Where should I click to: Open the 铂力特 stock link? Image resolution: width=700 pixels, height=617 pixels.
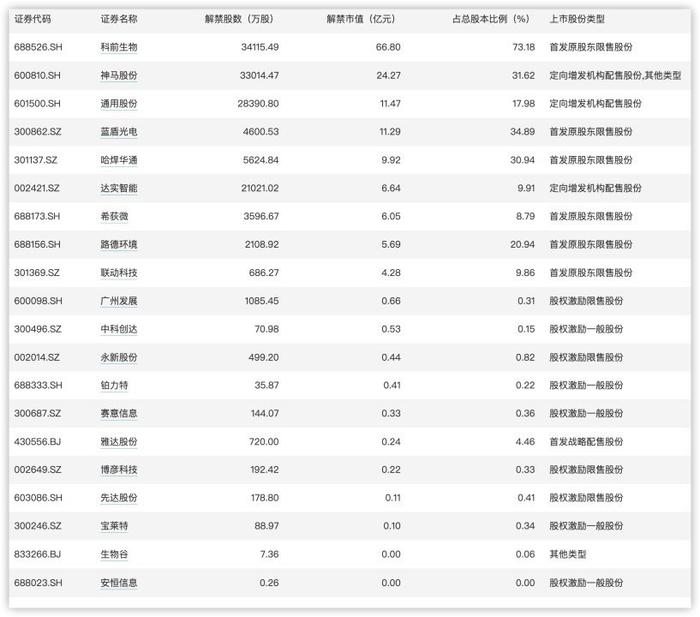pyautogui.click(x=114, y=385)
